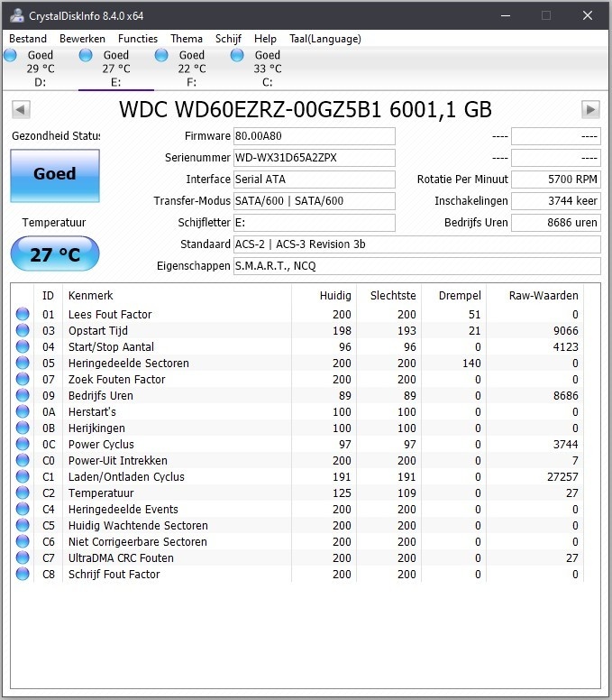This screenshot has height=700, width=612.
Task: Open the Schijf menu
Action: pyautogui.click(x=228, y=39)
